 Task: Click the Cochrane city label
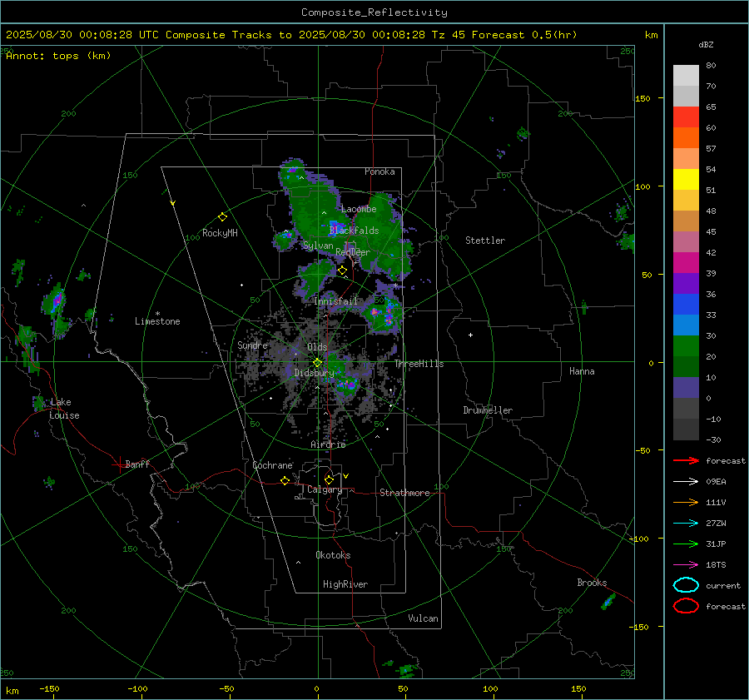272,465
